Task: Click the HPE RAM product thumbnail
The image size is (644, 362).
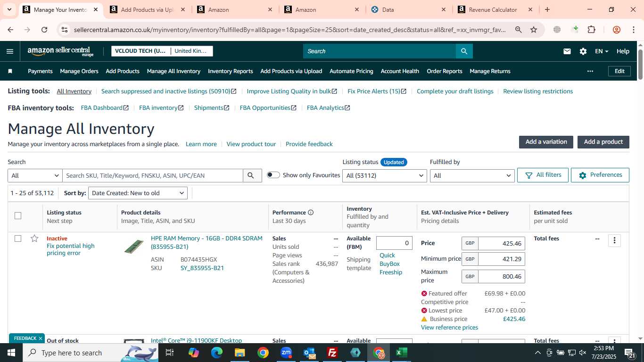Action: tap(134, 247)
